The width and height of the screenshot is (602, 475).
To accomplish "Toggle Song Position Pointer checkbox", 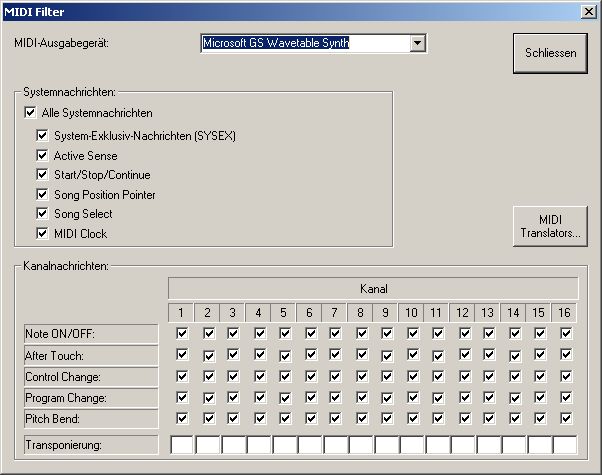I will coord(42,194).
